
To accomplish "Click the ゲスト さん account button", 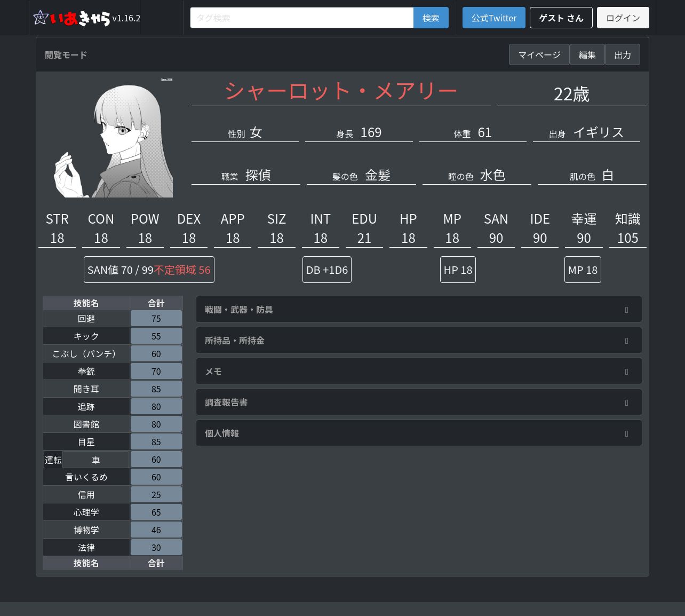I will pyautogui.click(x=561, y=18).
